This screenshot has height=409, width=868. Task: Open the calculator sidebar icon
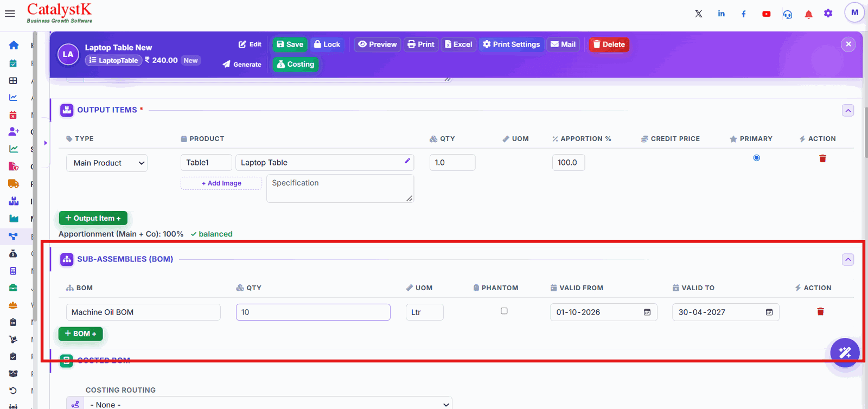(x=13, y=271)
